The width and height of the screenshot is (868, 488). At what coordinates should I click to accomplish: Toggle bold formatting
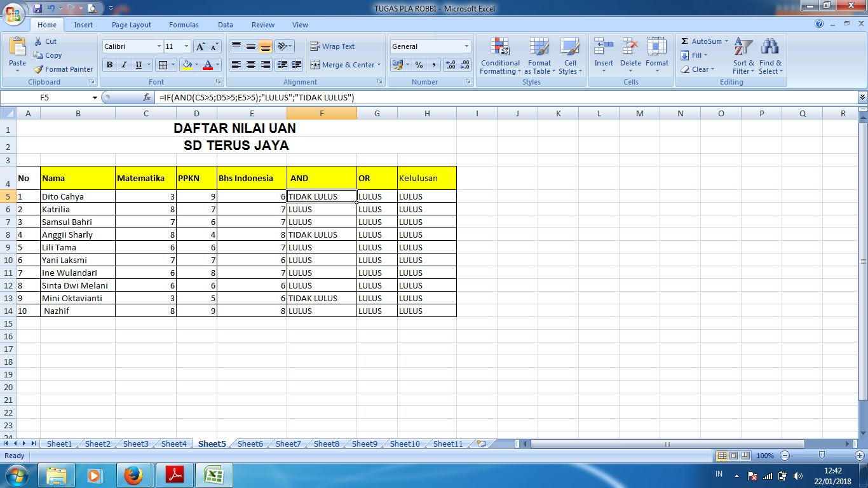(108, 65)
